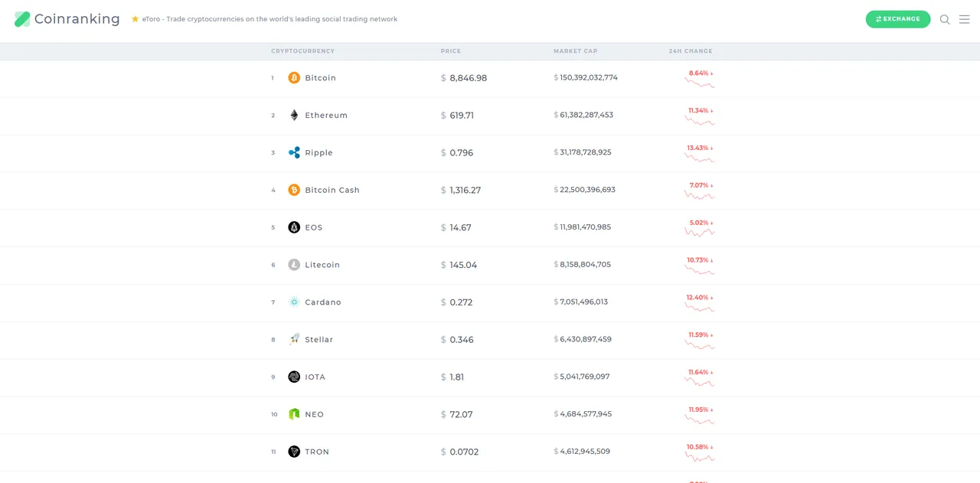
Task: Click Bitcoin price 8,846.98
Action: click(469, 78)
